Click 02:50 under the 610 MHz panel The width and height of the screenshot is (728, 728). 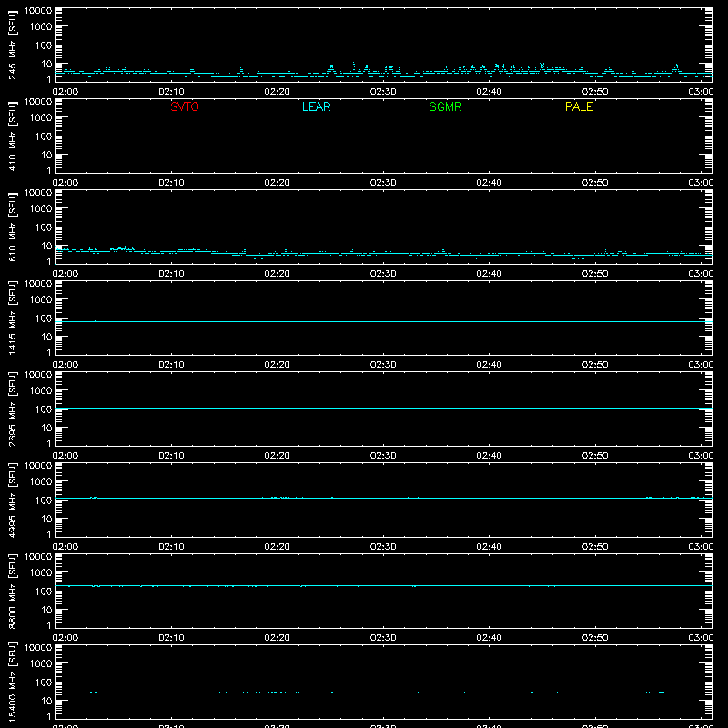click(x=595, y=274)
